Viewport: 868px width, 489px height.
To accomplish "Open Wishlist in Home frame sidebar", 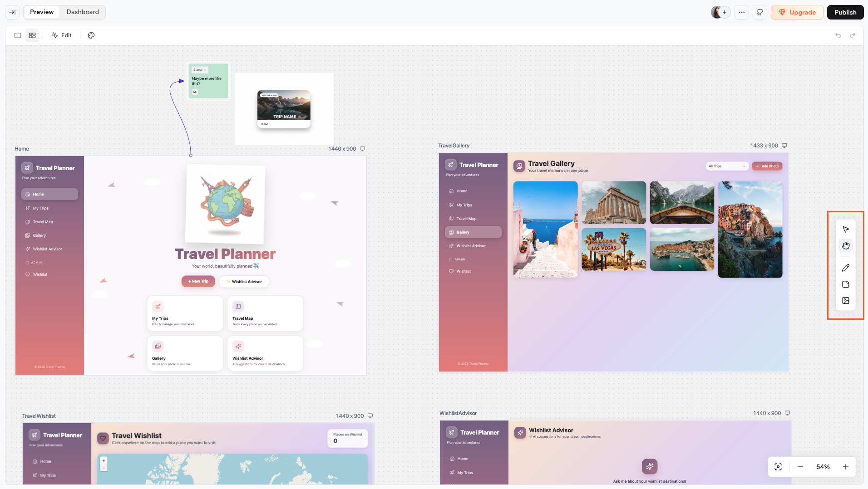I will click(49, 274).
